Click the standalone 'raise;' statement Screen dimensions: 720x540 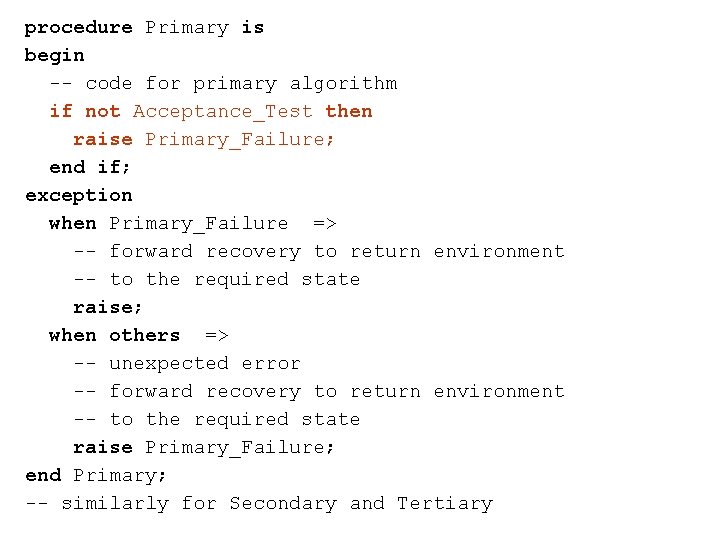[x=108, y=307]
